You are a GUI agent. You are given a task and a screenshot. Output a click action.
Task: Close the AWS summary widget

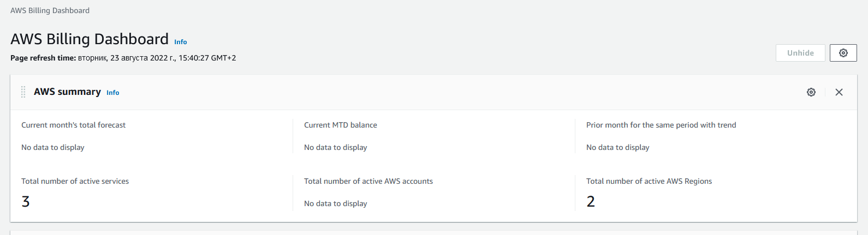[839, 92]
